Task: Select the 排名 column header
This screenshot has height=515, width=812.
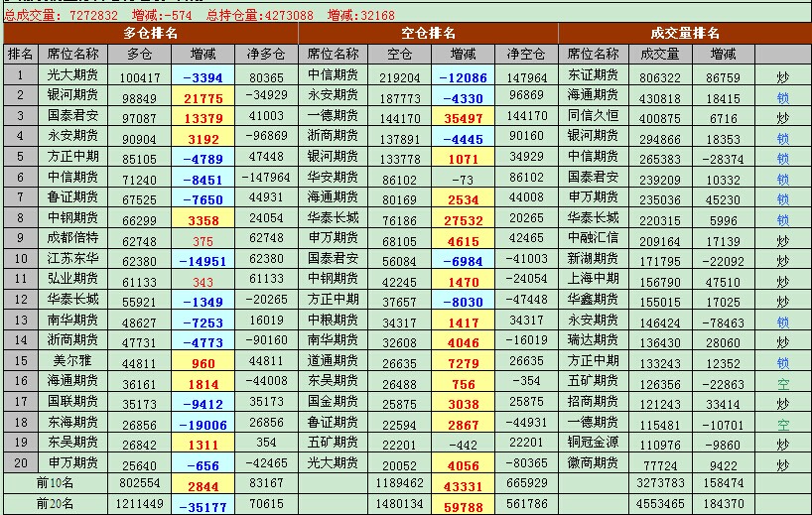Action: pos(21,54)
